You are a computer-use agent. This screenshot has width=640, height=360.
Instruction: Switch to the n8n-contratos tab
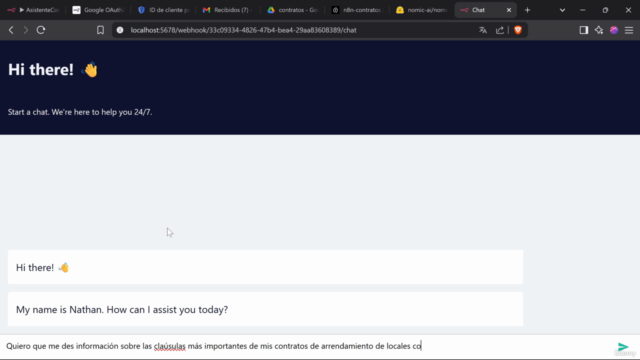pos(357,10)
